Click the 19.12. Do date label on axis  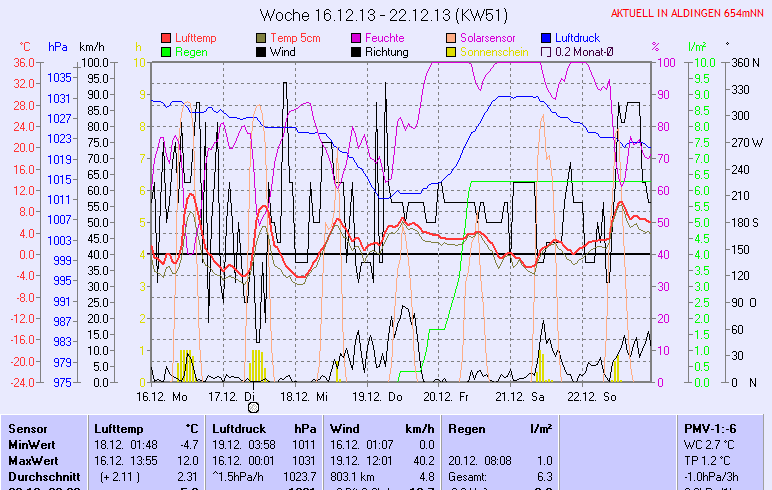point(383,396)
